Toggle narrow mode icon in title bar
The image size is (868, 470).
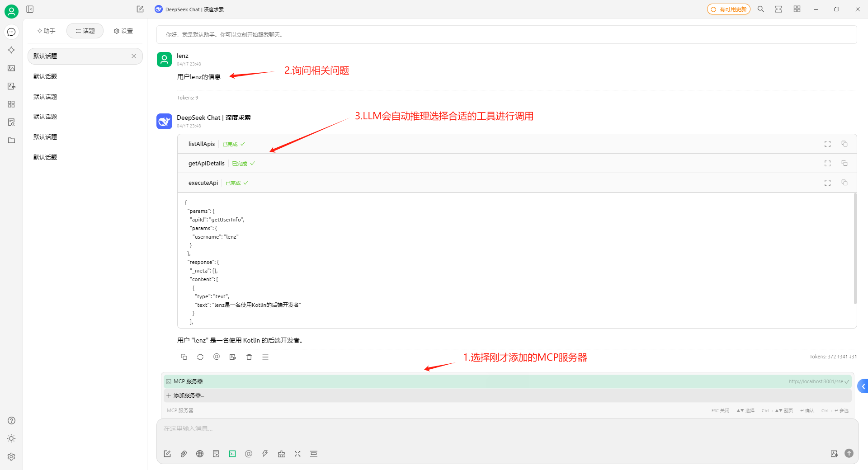(778, 9)
